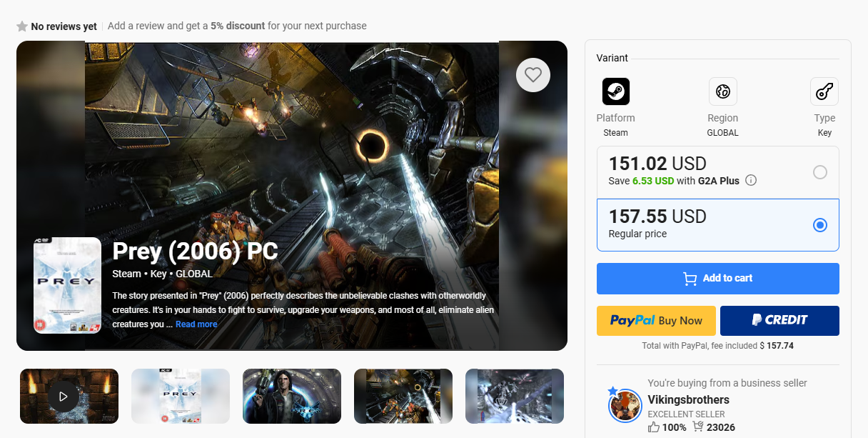Click Prey cover art in banner
The image size is (868, 438).
(67, 285)
